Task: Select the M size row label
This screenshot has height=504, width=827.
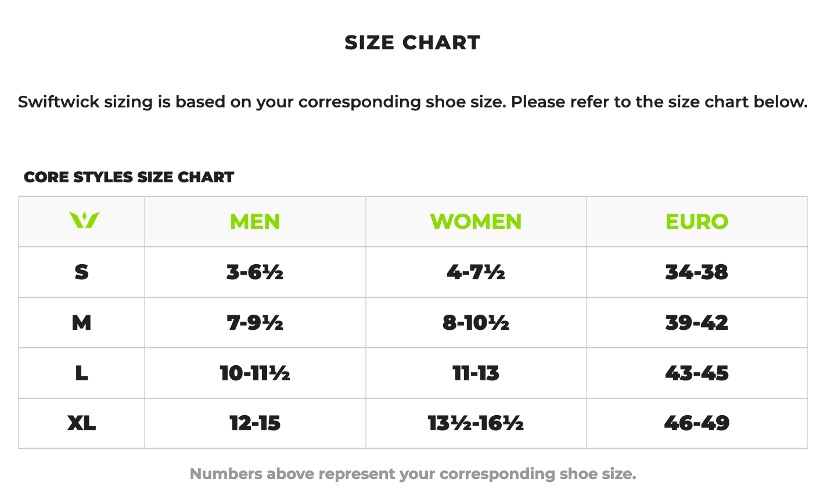Action: (81, 323)
